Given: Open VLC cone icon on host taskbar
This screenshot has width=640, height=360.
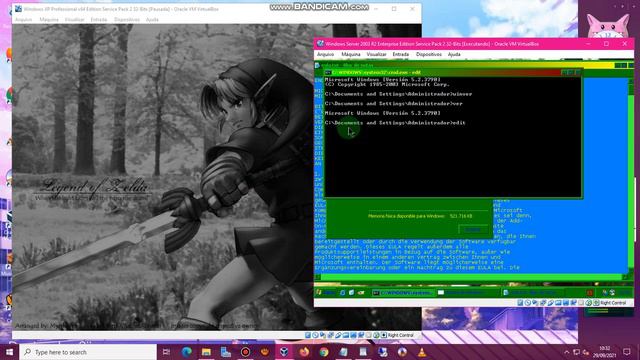Looking at the screenshot, I should pos(422,352).
